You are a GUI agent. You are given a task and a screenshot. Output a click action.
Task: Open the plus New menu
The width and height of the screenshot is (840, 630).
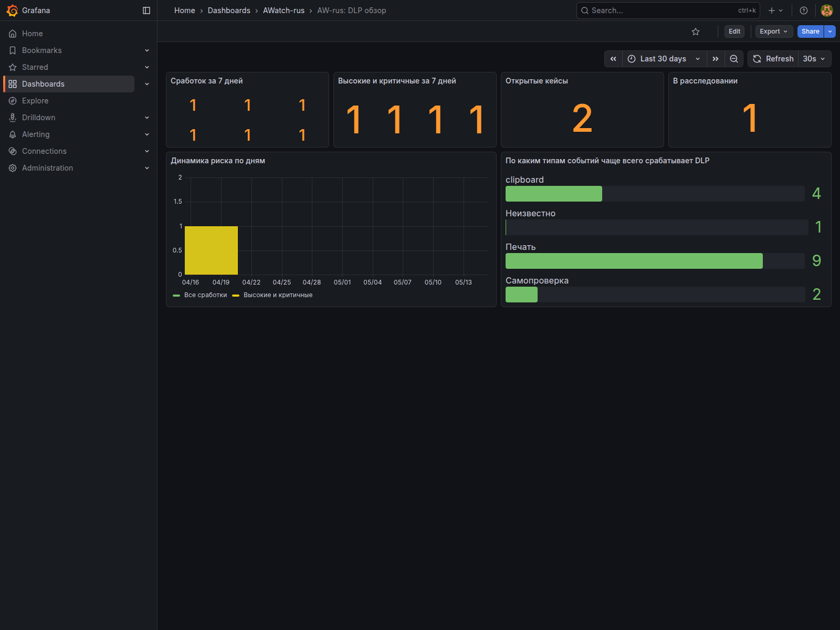[x=775, y=10]
